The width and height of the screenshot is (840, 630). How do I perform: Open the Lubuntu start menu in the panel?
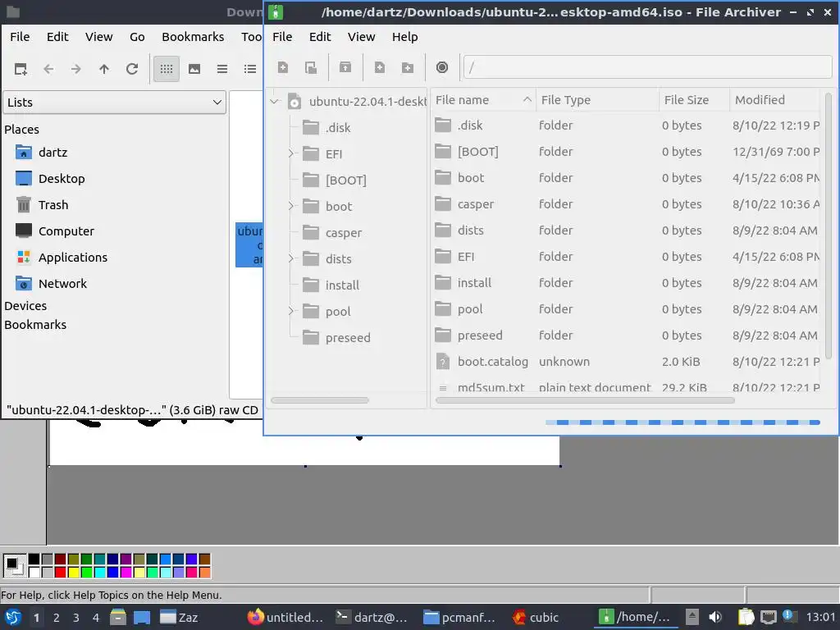tap(13, 617)
